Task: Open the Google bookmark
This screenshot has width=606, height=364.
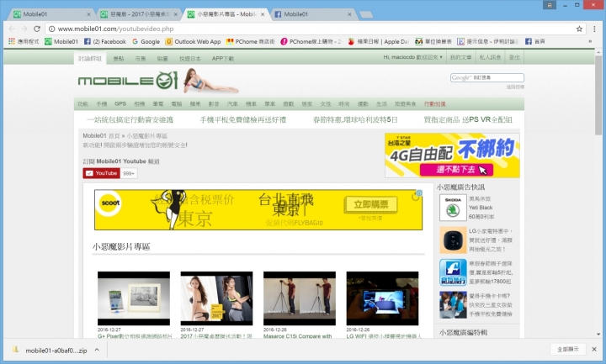Action: pos(146,41)
